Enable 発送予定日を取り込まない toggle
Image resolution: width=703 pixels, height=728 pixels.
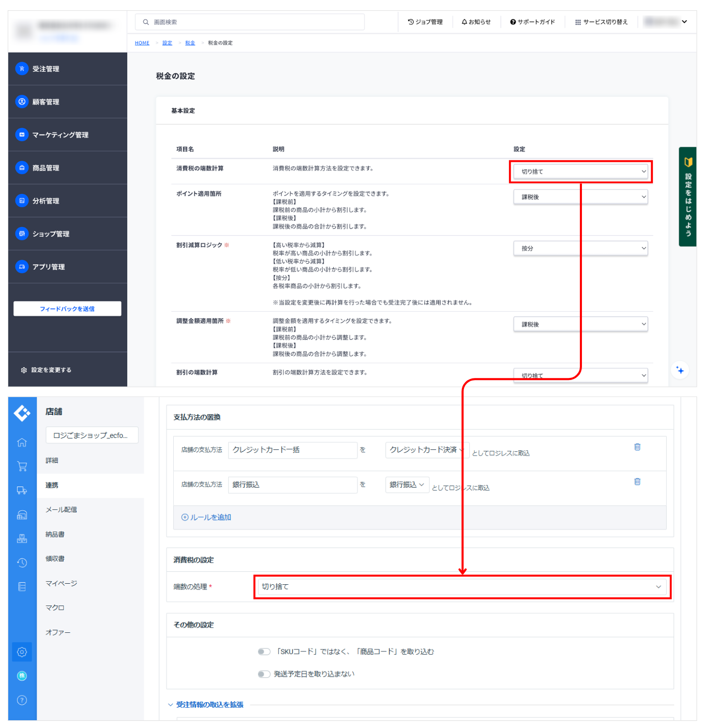click(264, 674)
